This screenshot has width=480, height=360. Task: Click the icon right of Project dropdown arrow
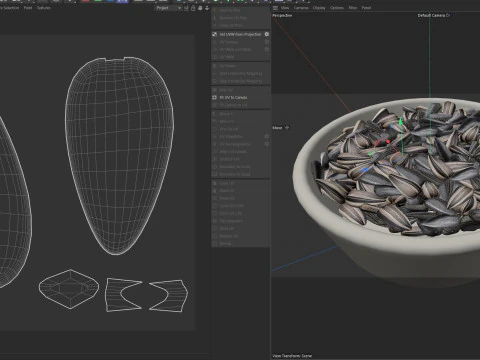[186, 8]
